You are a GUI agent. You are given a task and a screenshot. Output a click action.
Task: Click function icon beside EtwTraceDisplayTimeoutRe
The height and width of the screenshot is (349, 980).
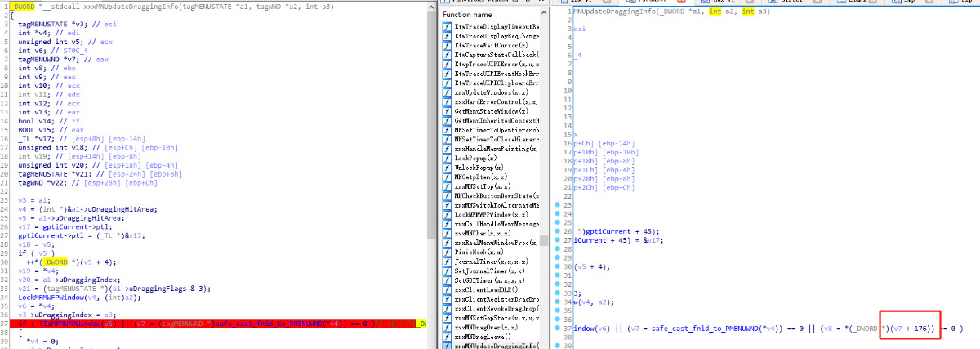(447, 27)
